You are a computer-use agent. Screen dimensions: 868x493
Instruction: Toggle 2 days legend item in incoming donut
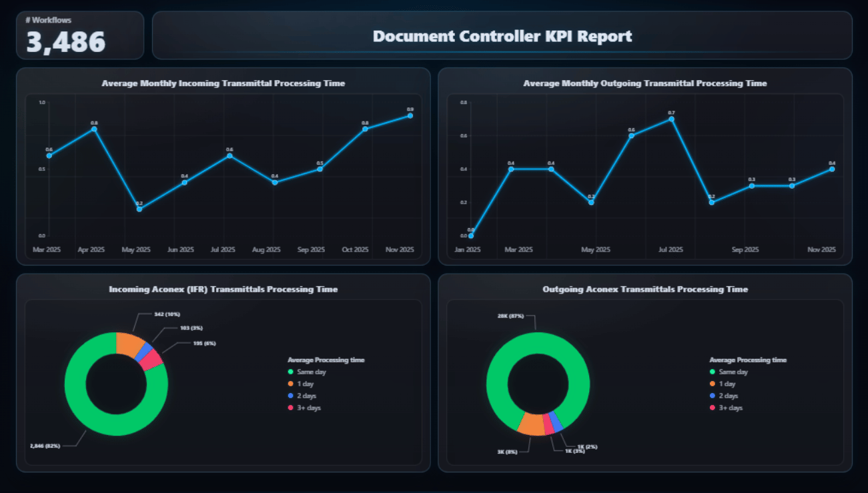[308, 396]
